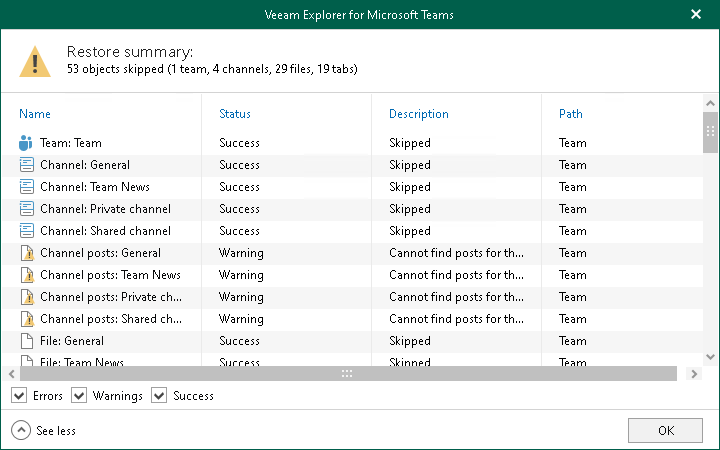Disable the Success filter checkbox
This screenshot has height=450, width=720.
tap(159, 396)
